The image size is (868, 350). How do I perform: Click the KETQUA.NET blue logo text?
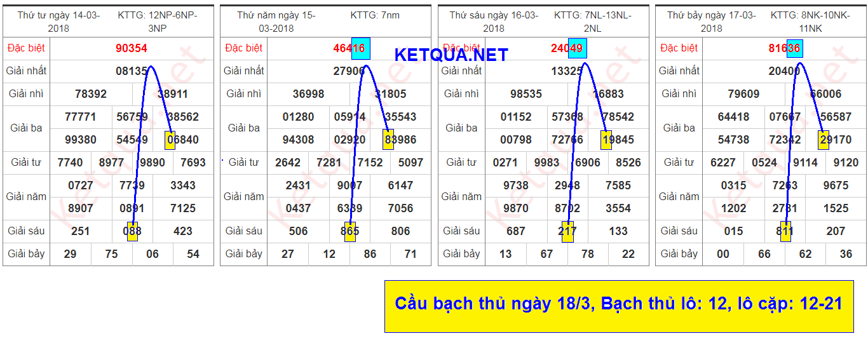pos(451,55)
